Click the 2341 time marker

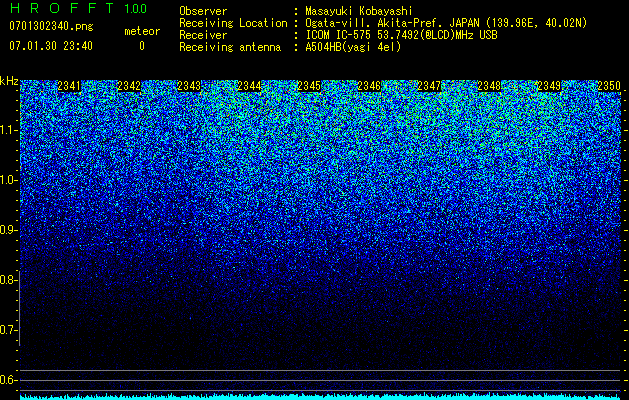click(69, 86)
